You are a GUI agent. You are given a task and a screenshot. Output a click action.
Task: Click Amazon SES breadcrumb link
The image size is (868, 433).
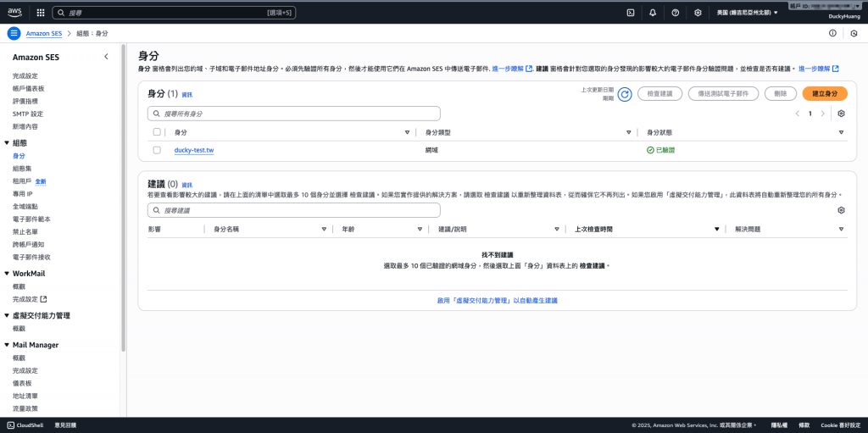pos(44,33)
